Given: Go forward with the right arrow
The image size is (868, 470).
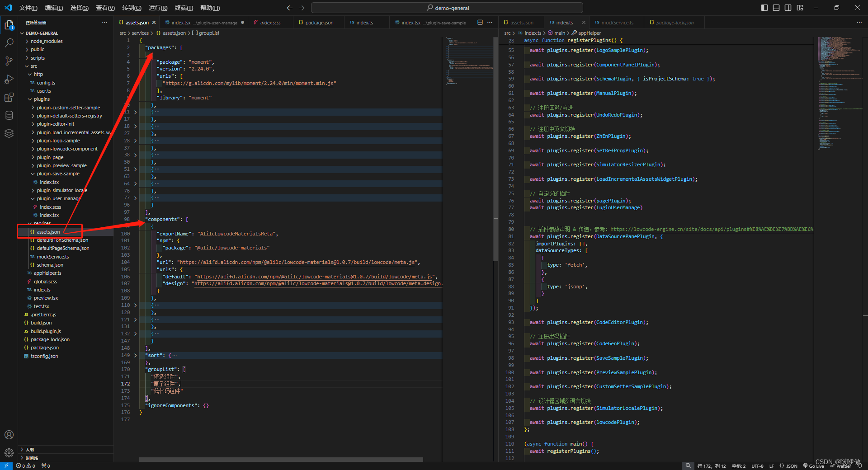Looking at the screenshot, I should click(x=302, y=8).
